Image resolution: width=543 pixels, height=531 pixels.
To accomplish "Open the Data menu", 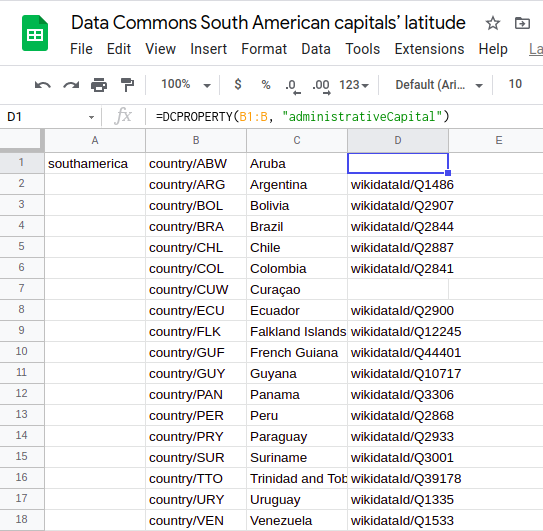I will 316,49.
